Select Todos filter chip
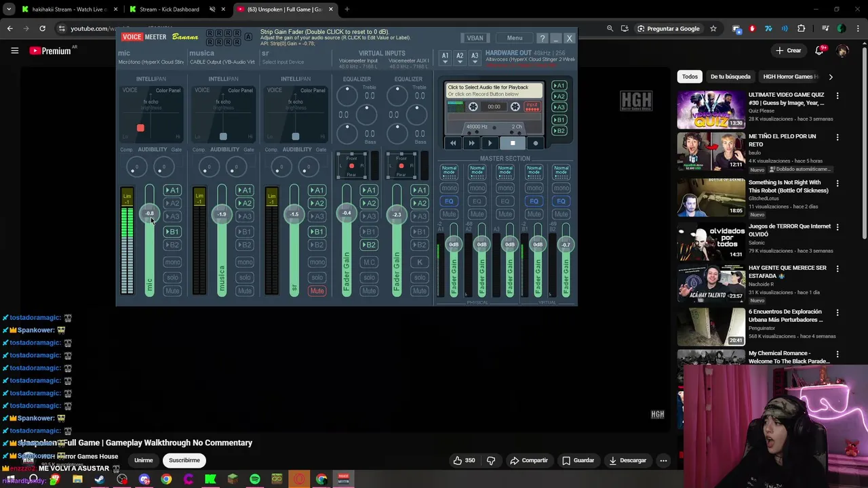Image resolution: width=868 pixels, height=488 pixels. click(690, 77)
